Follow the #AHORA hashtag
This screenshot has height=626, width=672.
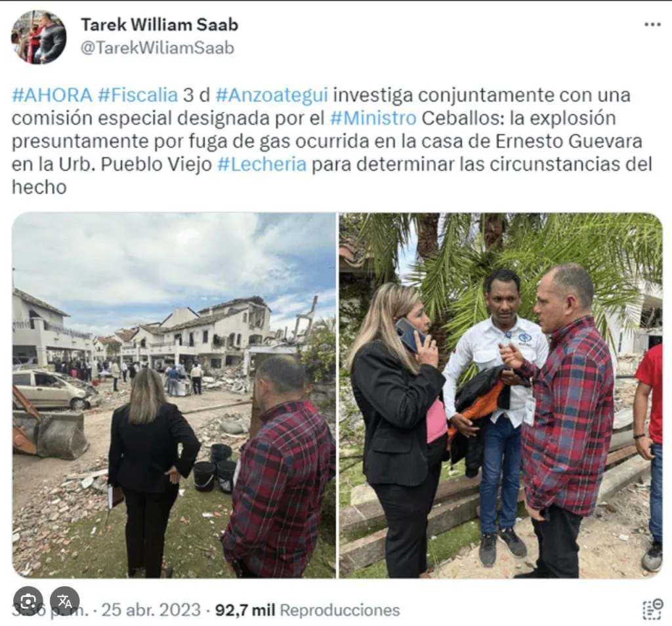[52, 94]
